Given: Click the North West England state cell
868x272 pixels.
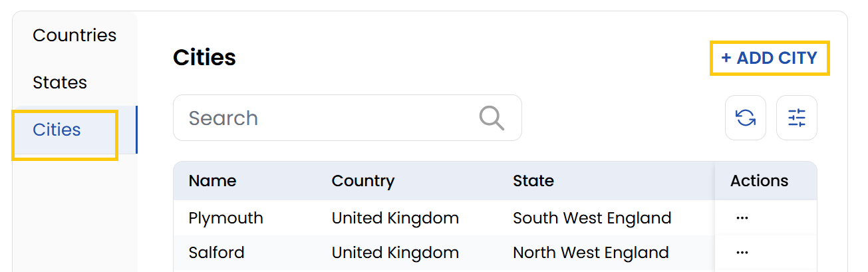Looking at the screenshot, I should [591, 253].
